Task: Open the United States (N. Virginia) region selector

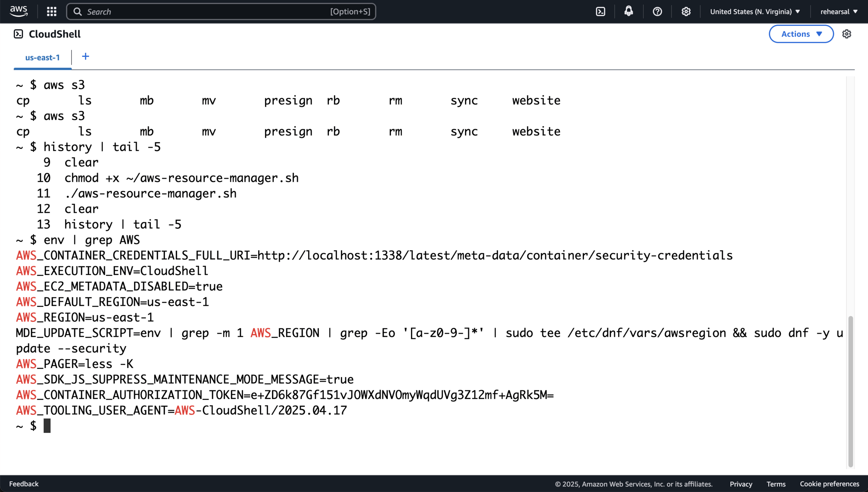Action: pos(755,12)
